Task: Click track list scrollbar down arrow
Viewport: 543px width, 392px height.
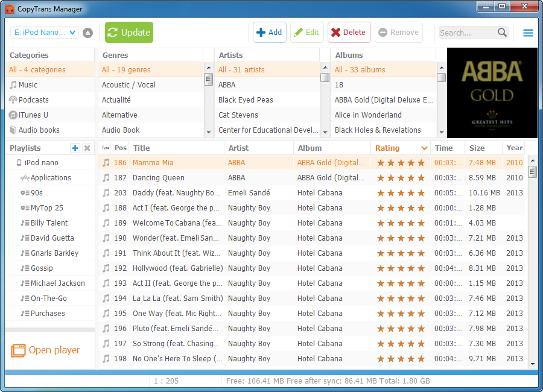Action: pos(533,364)
